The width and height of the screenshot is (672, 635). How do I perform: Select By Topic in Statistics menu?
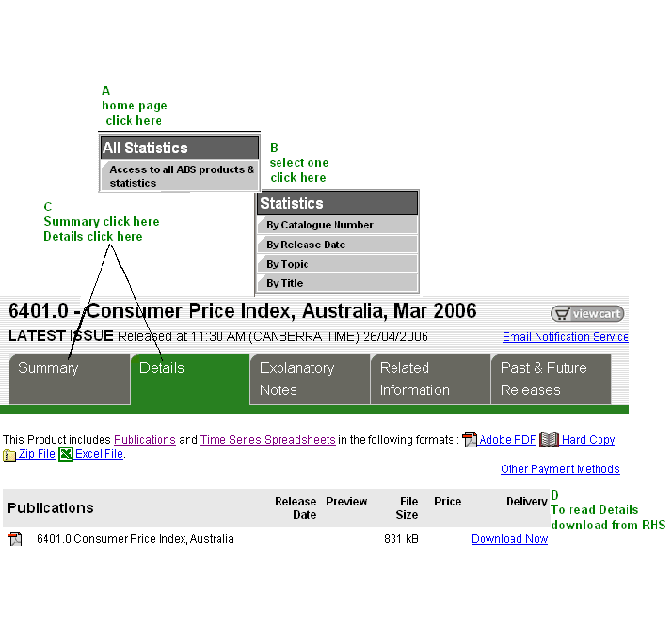337,264
